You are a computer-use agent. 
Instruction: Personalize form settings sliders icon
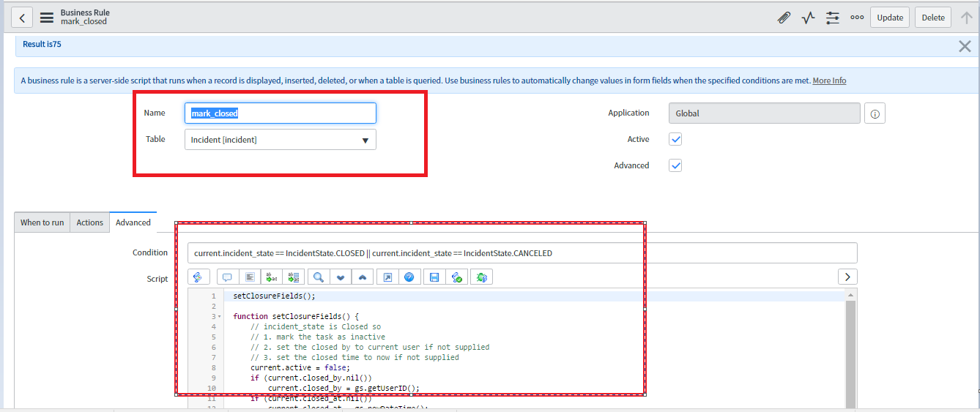833,18
